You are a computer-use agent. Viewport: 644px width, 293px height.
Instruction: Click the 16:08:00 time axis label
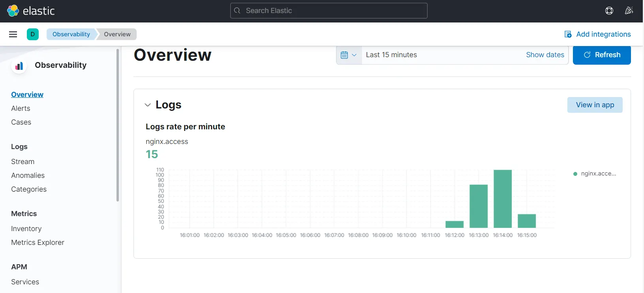(358, 235)
